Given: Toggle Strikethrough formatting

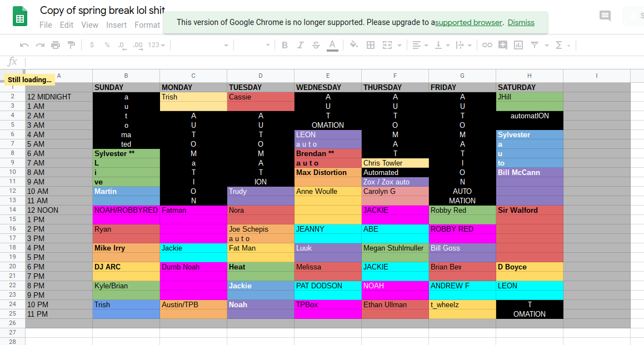Looking at the screenshot, I should pyautogui.click(x=316, y=45).
